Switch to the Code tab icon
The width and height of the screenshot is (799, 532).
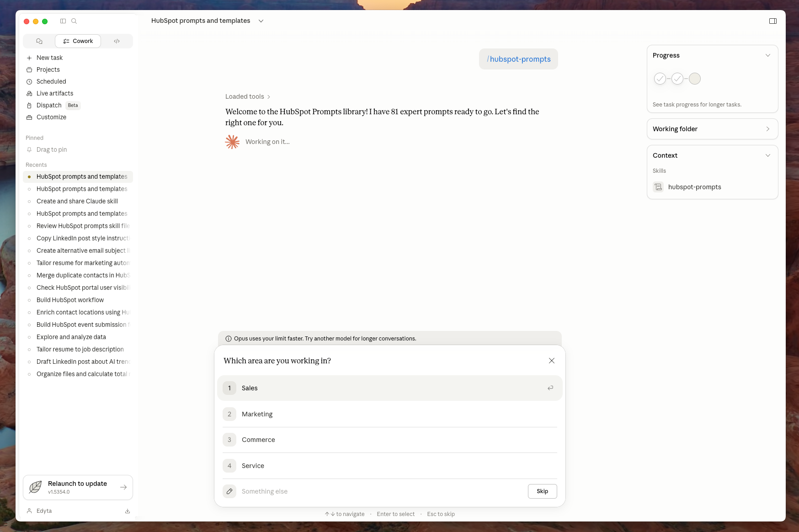(x=117, y=41)
